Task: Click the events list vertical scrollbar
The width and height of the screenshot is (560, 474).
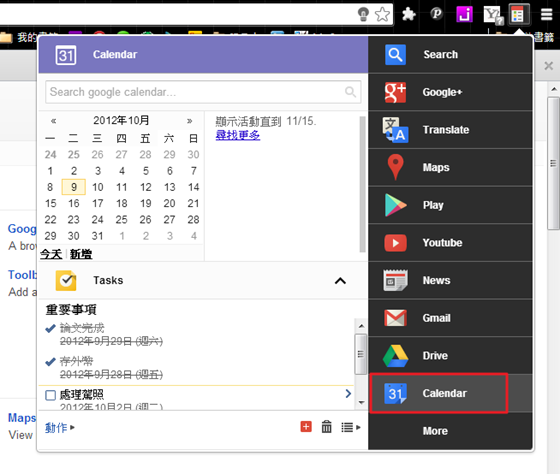Action: coord(362,184)
